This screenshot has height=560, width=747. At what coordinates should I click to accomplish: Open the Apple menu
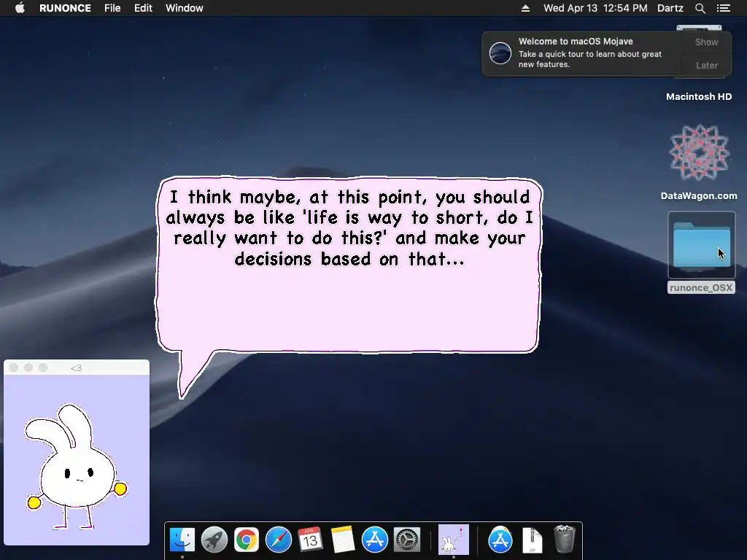tap(20, 8)
